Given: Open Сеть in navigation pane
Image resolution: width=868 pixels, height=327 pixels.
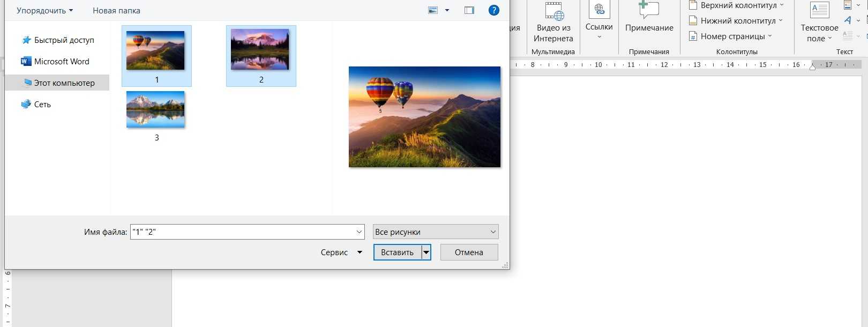Looking at the screenshot, I should point(42,105).
